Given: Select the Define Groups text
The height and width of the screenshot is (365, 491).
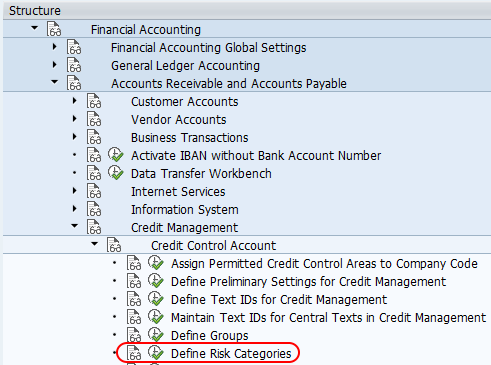Looking at the screenshot, I should [210, 336].
